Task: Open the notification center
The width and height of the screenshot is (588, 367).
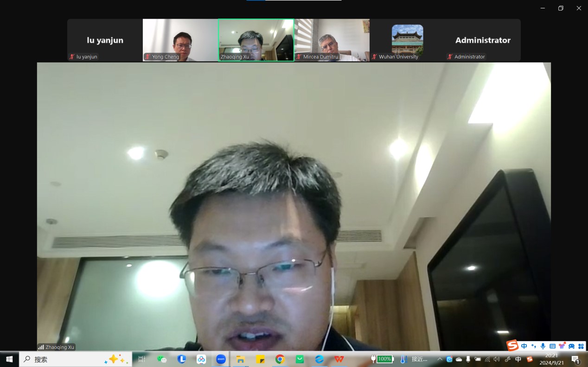Action: (575, 360)
